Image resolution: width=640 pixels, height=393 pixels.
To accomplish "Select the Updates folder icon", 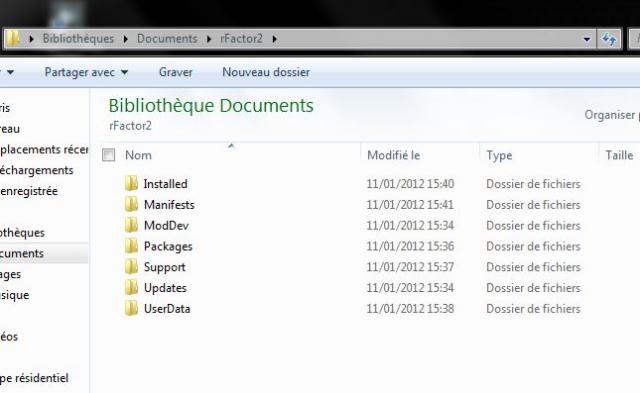I will (131, 288).
